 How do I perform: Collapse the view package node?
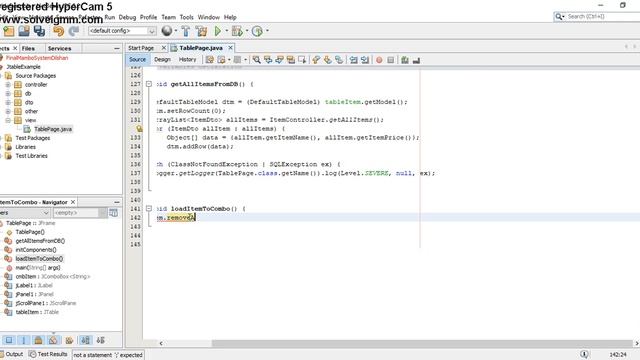pos(8,120)
